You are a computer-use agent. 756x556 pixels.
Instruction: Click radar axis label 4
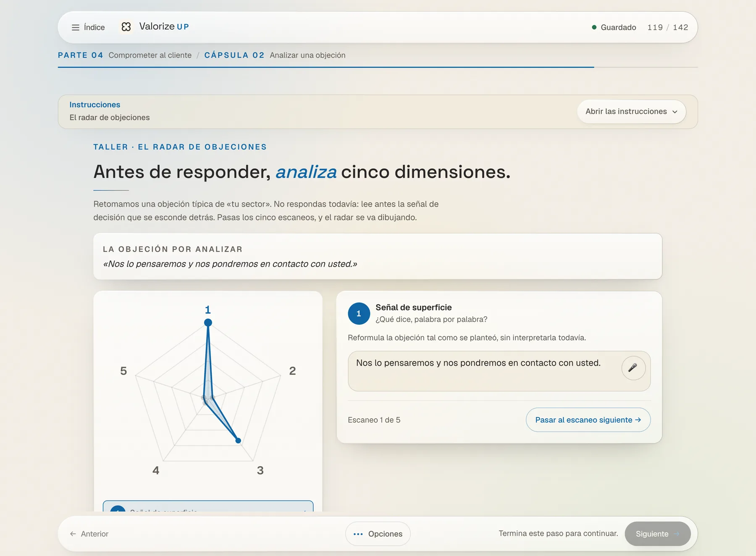(x=156, y=470)
